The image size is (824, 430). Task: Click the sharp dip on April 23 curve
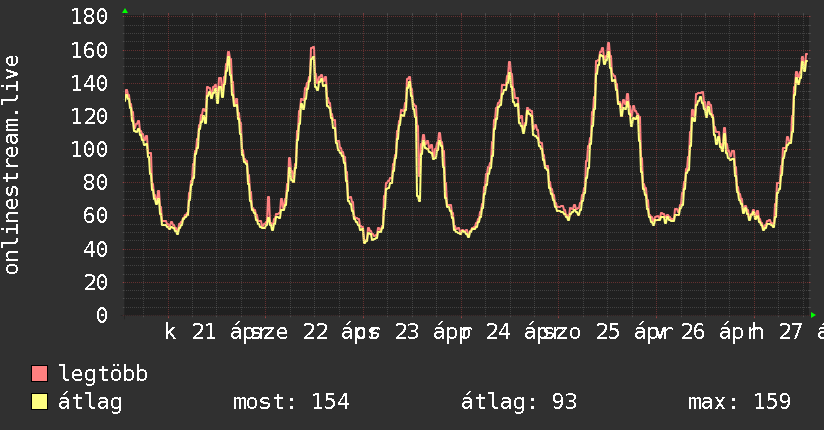tap(419, 199)
